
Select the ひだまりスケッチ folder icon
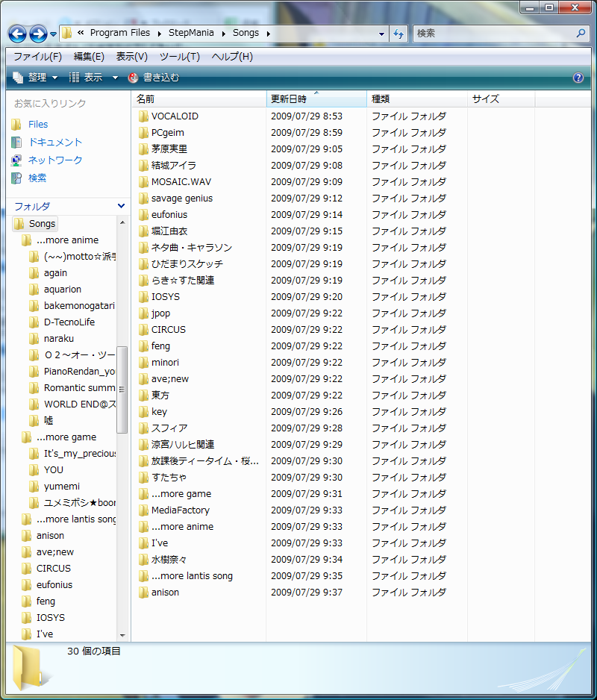tap(143, 264)
